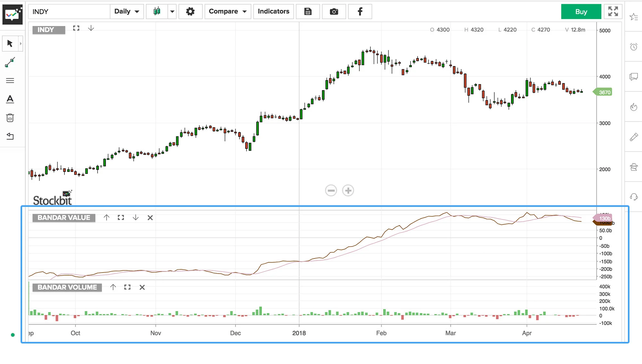
Task: Maximize the Bandar Volume panel
Action: pyautogui.click(x=127, y=287)
